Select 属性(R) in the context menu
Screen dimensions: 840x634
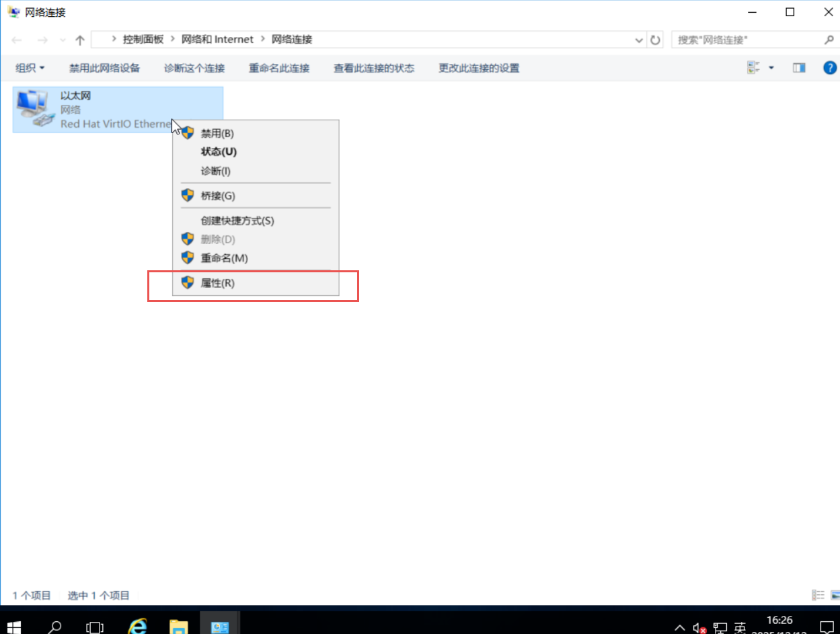point(256,283)
